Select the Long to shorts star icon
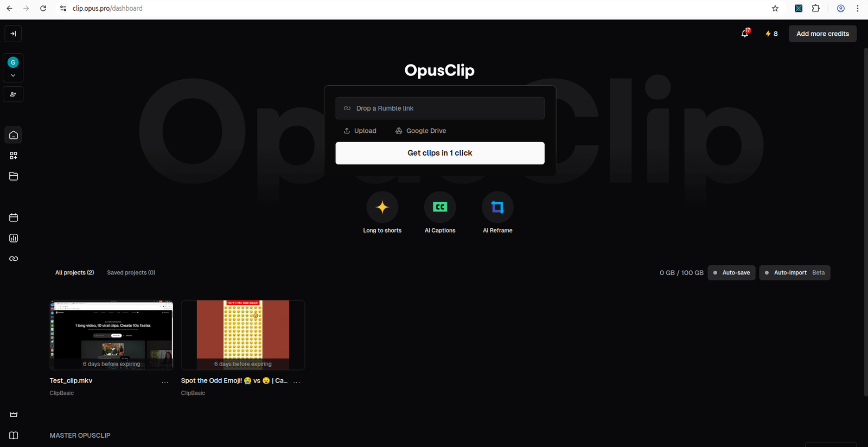Screen dimensions: 868x447 382,207
